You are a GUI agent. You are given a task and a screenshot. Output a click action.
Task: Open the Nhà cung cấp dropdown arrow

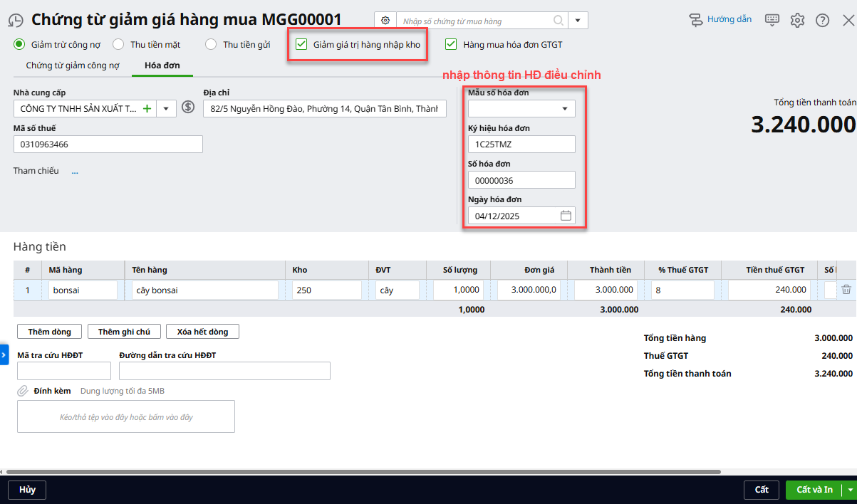point(166,108)
